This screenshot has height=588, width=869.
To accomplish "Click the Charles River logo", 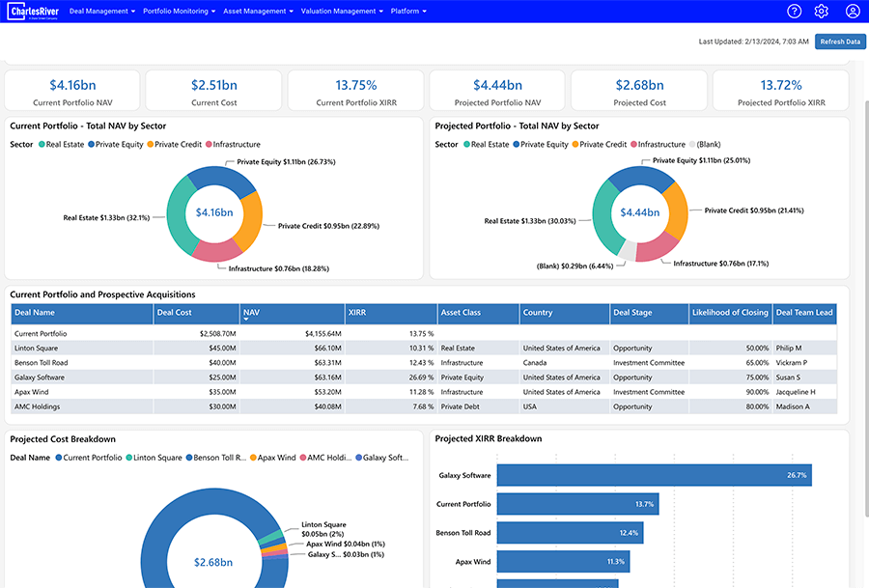I will 35,11.
